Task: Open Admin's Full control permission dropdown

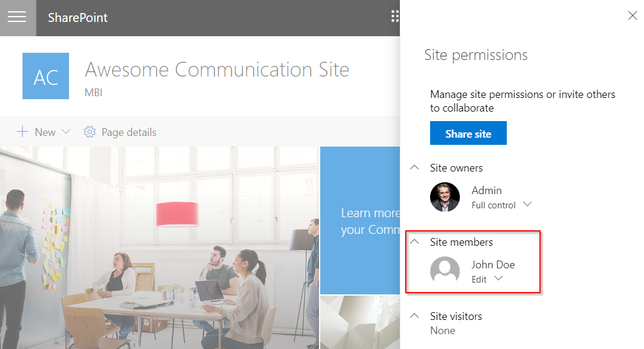Action: pos(526,205)
